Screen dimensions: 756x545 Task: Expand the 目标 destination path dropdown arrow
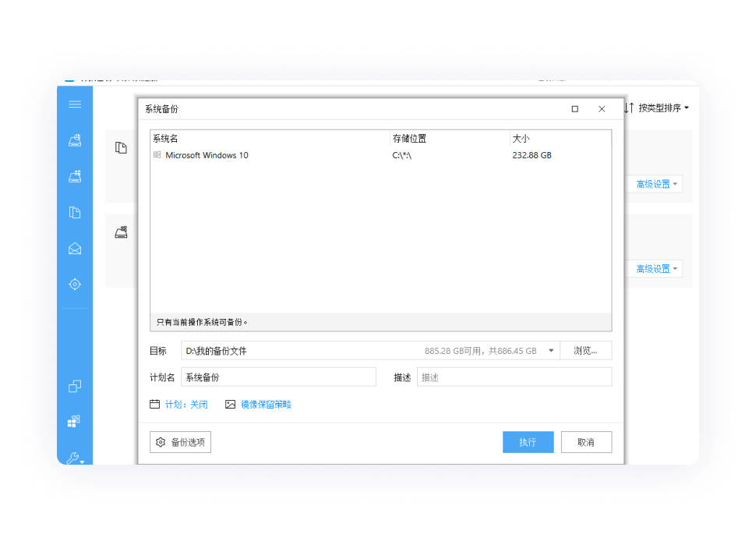tap(551, 351)
